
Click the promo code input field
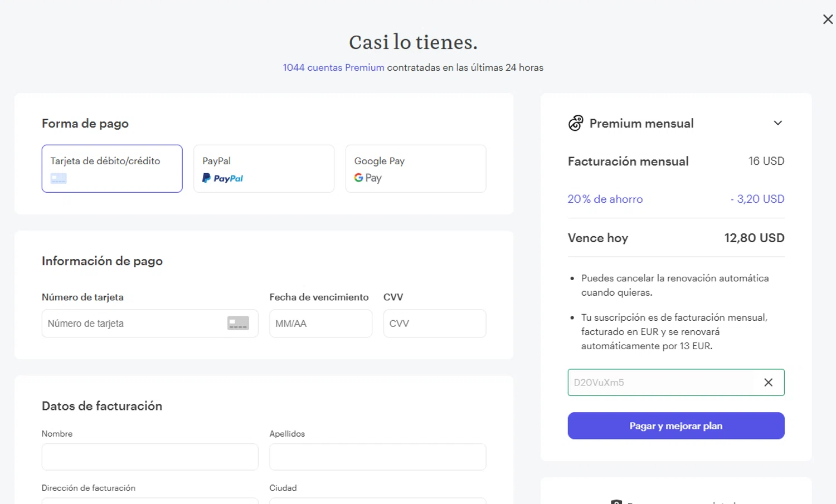660,383
